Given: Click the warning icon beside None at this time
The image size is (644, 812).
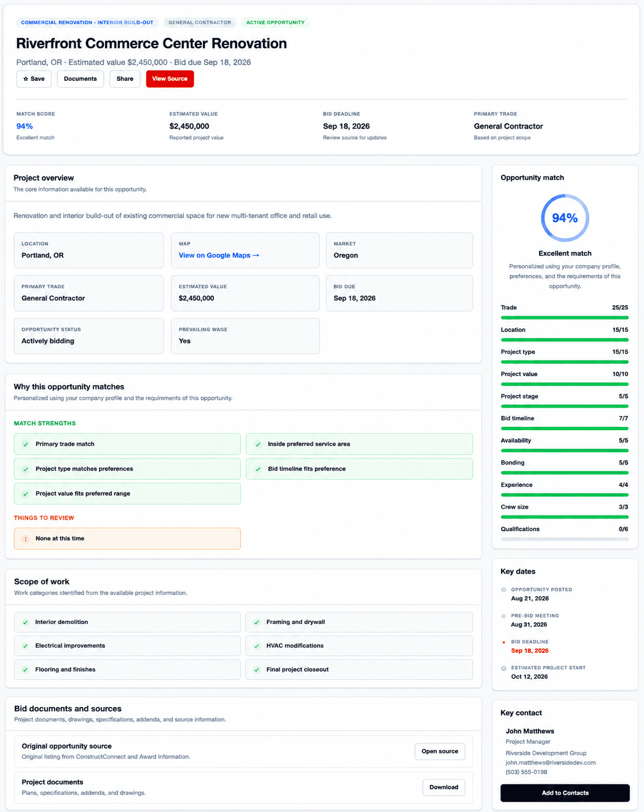Looking at the screenshot, I should [25, 539].
